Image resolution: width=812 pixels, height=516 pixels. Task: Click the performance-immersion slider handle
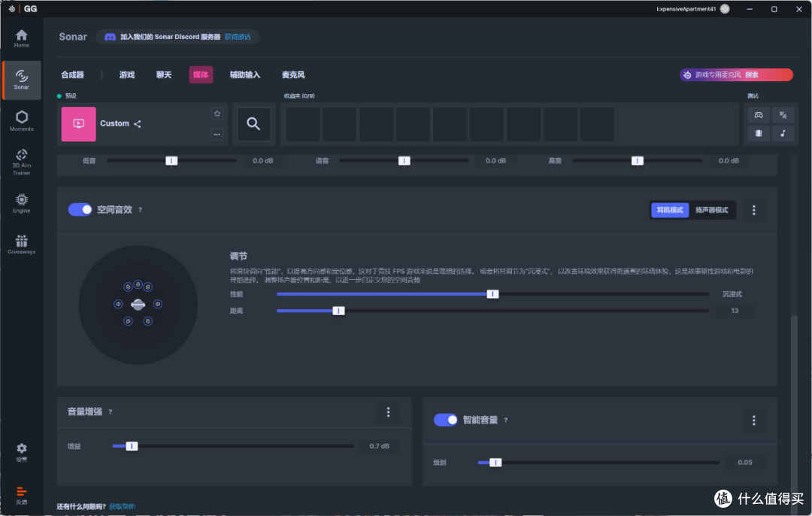point(492,294)
